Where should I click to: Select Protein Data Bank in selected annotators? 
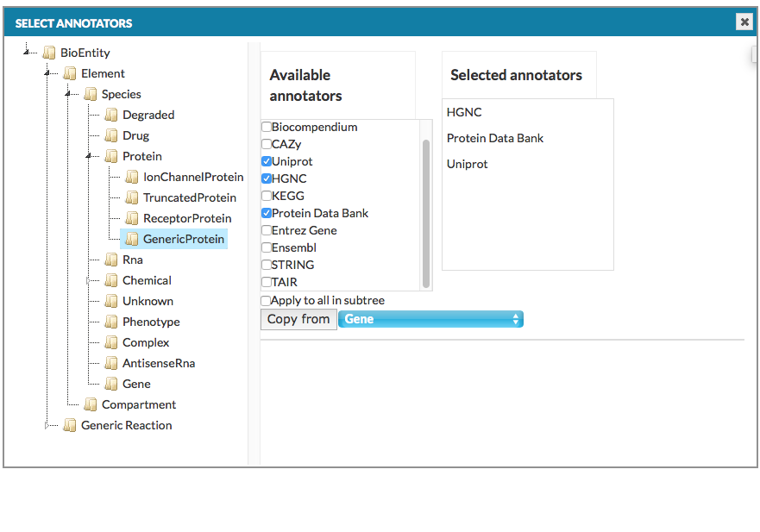pos(495,138)
